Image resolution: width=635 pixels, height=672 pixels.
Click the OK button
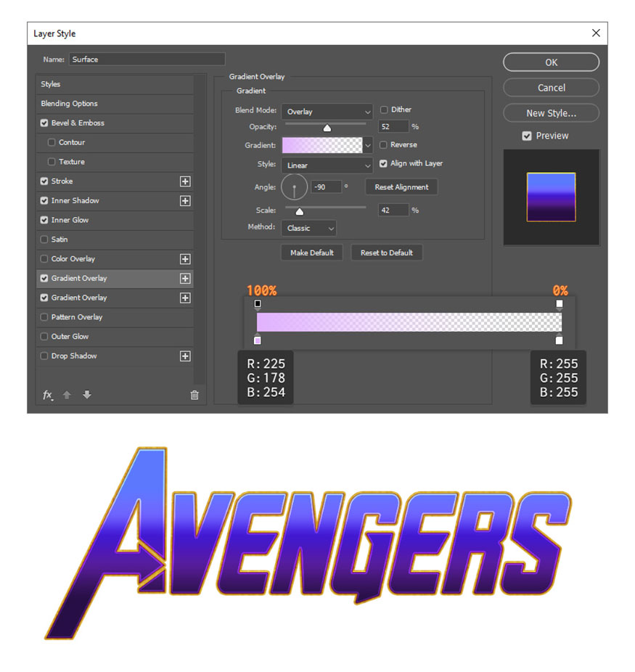551,62
